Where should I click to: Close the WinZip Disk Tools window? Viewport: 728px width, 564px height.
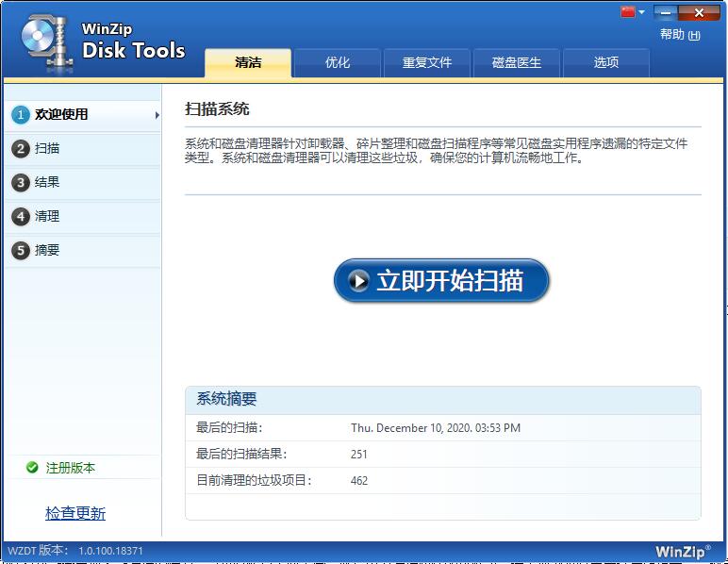[699, 12]
